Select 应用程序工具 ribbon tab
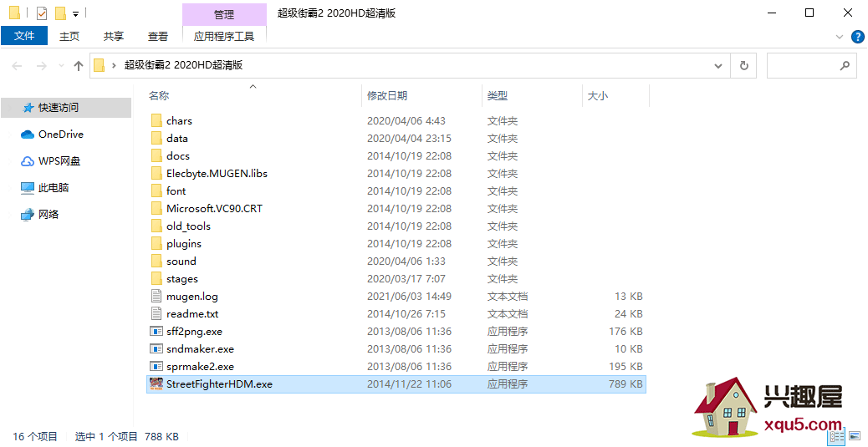868x447 pixels. 223,36
